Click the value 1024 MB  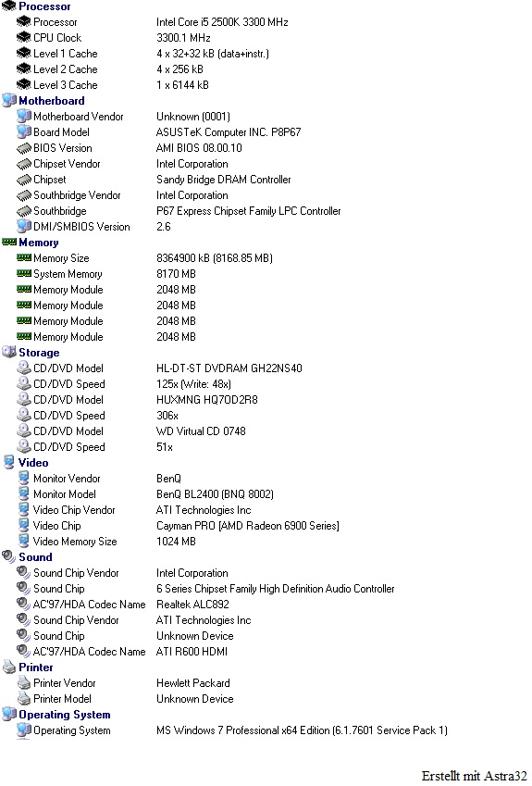tap(176, 542)
